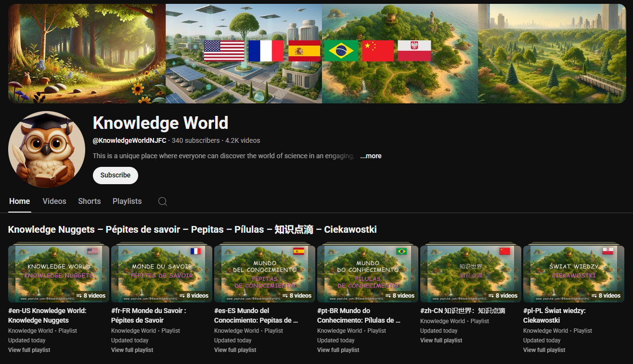The width and height of the screenshot is (633, 364).
Task: Click the 8 videos badge on en-US playlist
Action: click(x=91, y=296)
